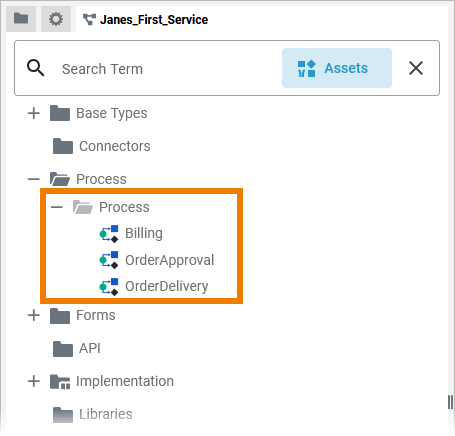Expand the Forms folder
Image resolution: width=455 pixels, height=436 pixels.
pyautogui.click(x=34, y=315)
